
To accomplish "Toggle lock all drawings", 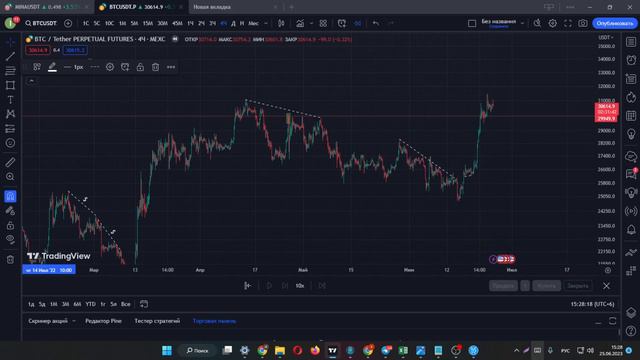I will (x=10, y=225).
